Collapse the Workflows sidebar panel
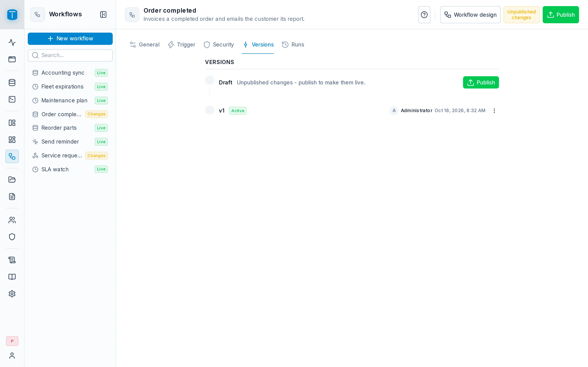Viewport: 588px width, 367px height. point(103,14)
